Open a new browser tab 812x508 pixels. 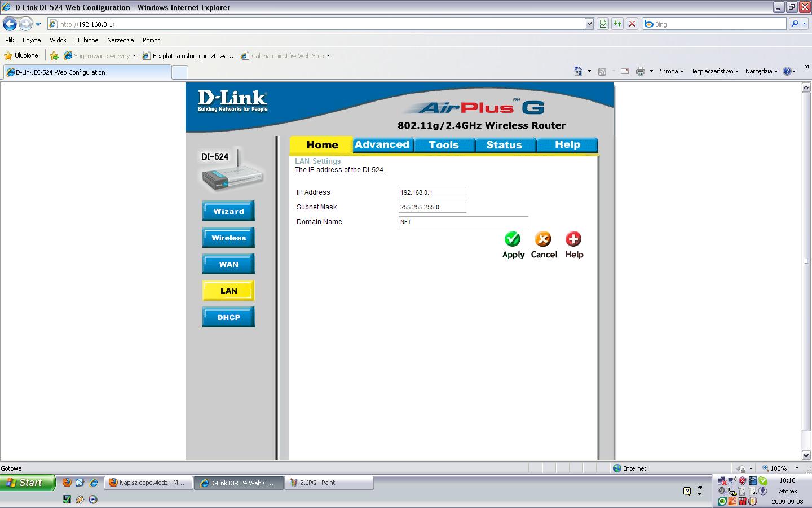[x=180, y=72]
